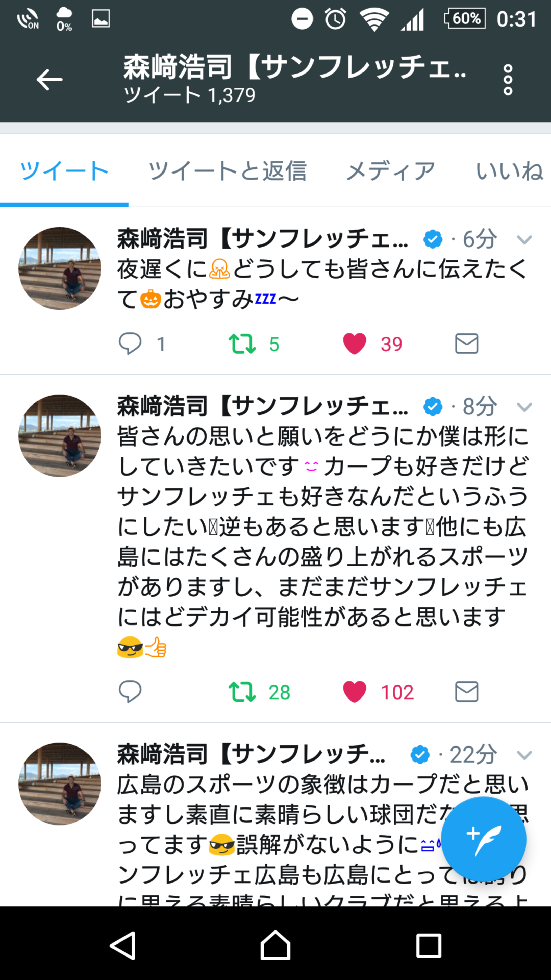
Task: Retweet the tweet with 28 retweets
Action: click(x=242, y=692)
